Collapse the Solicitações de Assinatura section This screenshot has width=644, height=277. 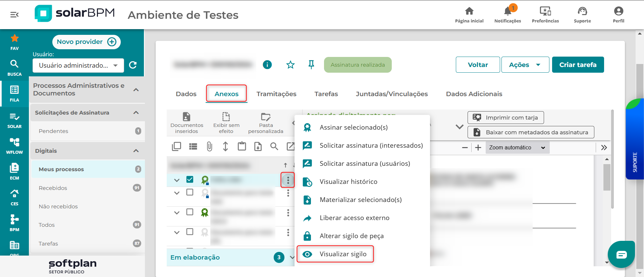136,113
